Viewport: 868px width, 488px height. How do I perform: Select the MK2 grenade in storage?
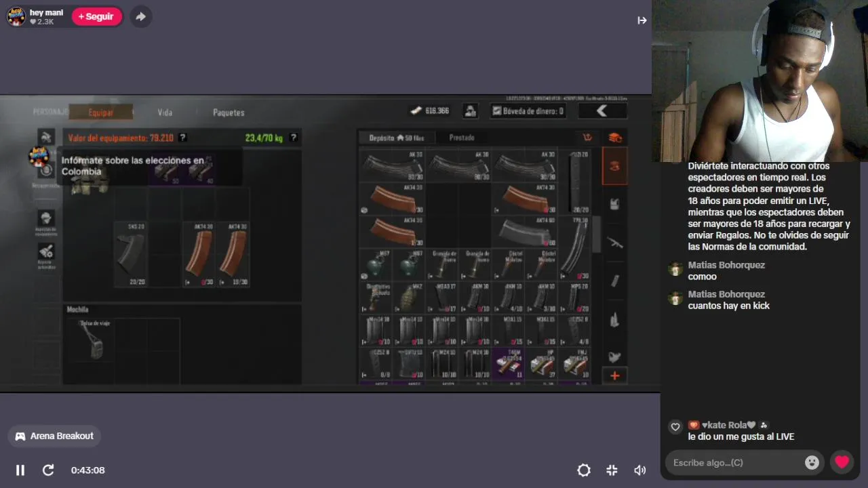click(410, 297)
